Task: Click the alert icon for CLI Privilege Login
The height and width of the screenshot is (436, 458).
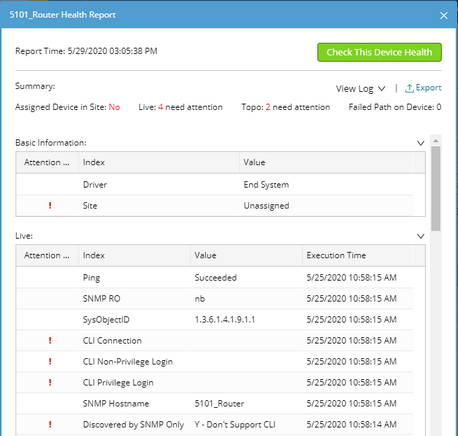Action: (50, 382)
